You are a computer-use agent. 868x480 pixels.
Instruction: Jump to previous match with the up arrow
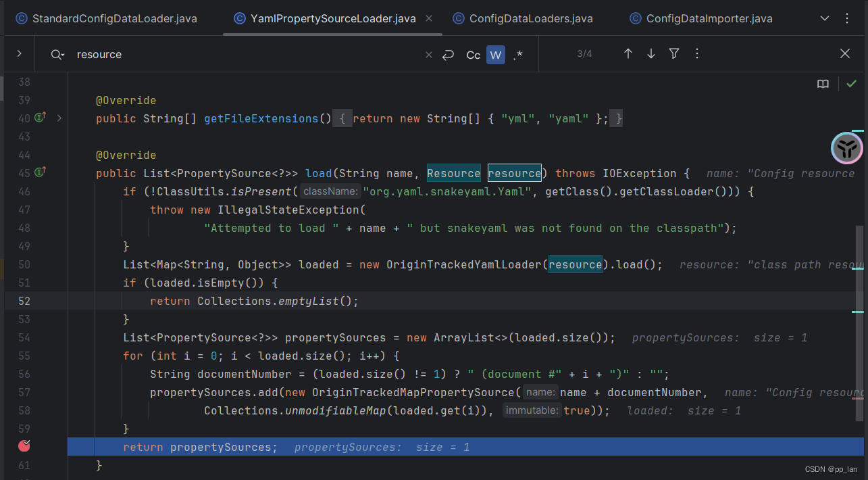pos(628,53)
